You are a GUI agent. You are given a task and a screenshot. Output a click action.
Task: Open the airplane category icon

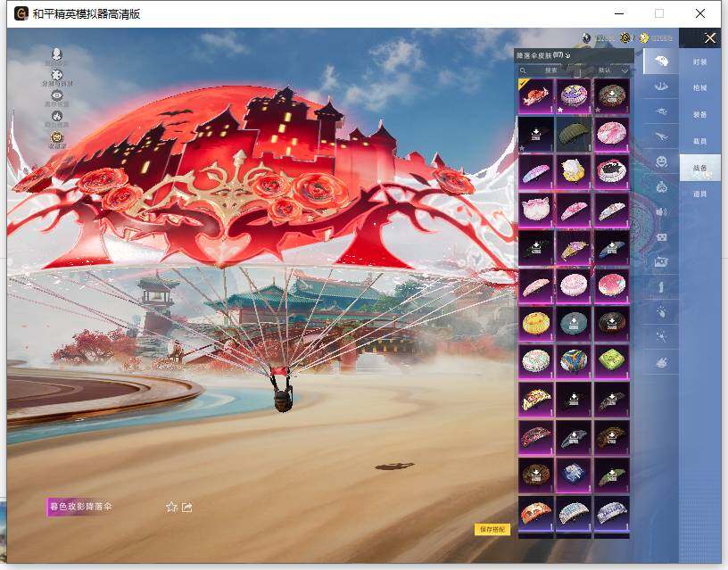(661, 136)
